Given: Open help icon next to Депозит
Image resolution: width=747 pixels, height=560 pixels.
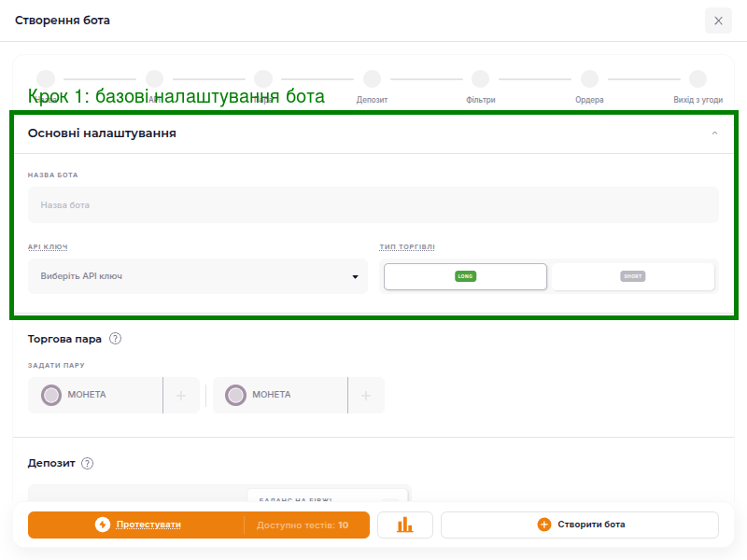Looking at the screenshot, I should 87,463.
